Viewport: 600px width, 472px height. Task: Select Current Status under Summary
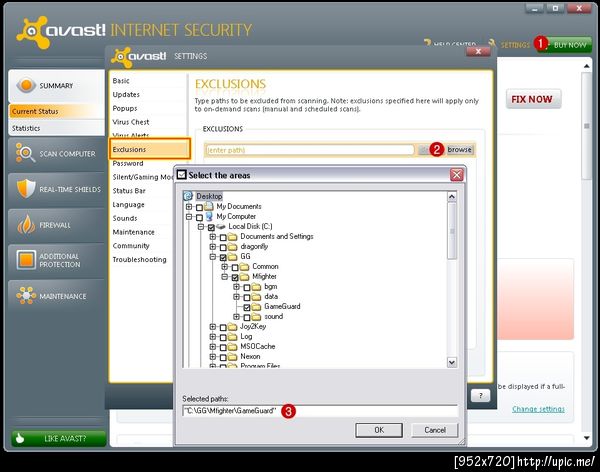point(56,111)
